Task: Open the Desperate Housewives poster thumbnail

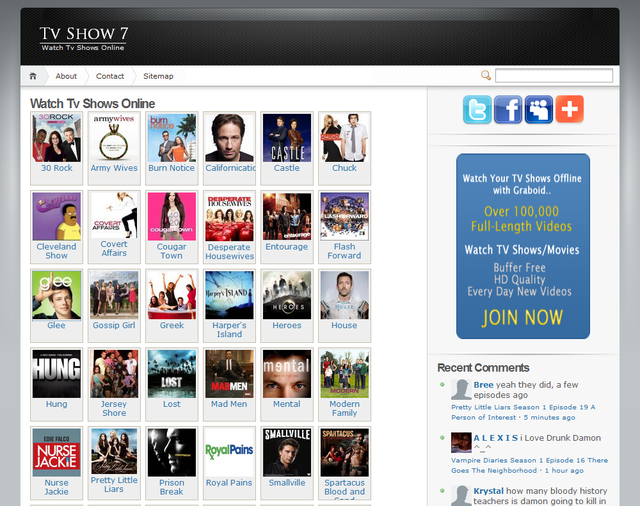Action: click(x=229, y=216)
